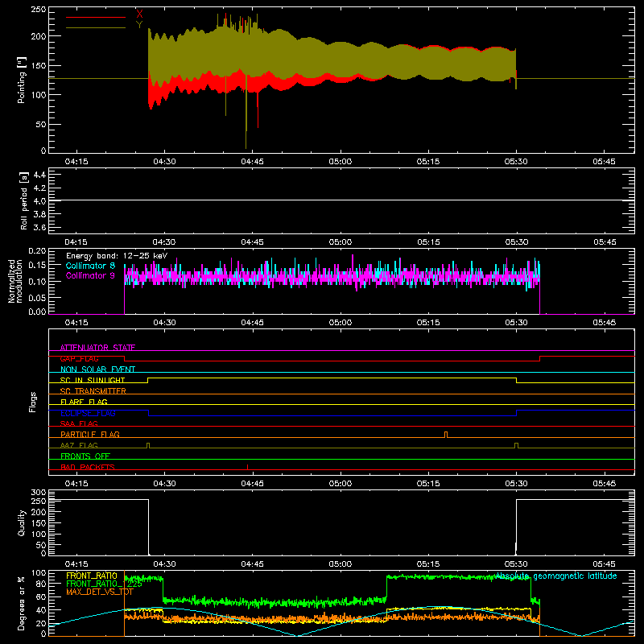Click the olive legend line sample for Y

click(96, 27)
